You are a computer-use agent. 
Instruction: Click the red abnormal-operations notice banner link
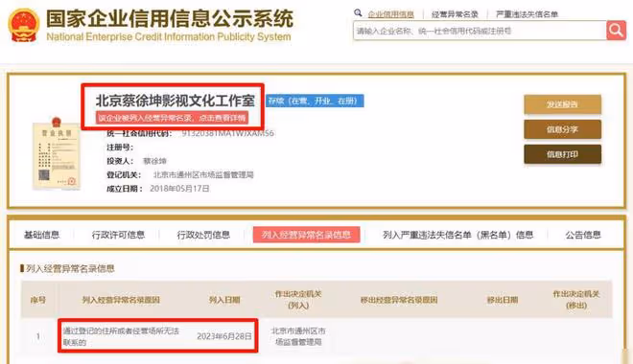point(172,118)
